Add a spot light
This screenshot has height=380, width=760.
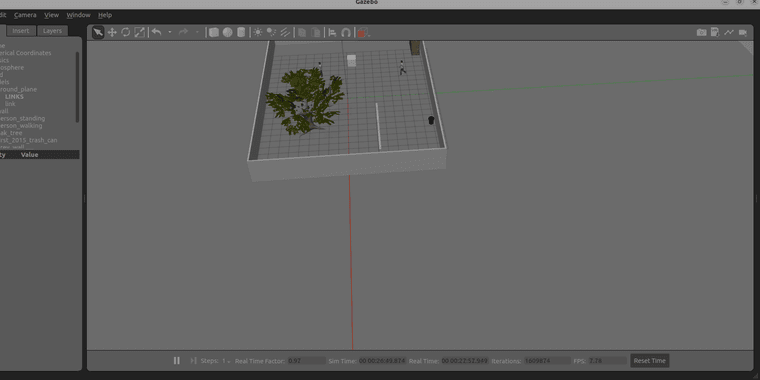(x=271, y=32)
